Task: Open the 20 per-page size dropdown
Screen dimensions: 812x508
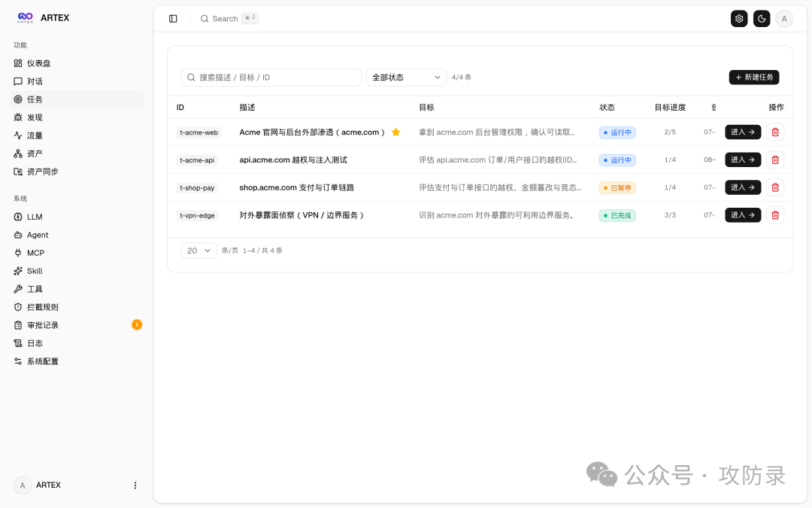Action: click(x=198, y=251)
